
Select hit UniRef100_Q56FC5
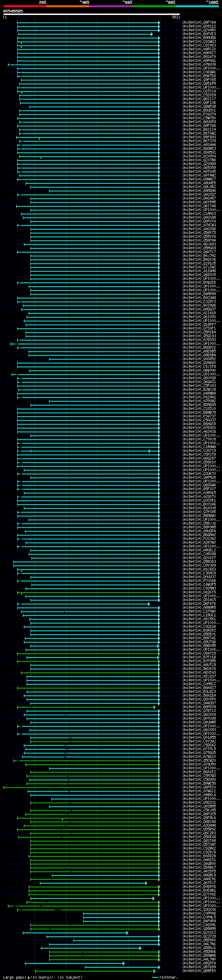(x=199, y=233)
